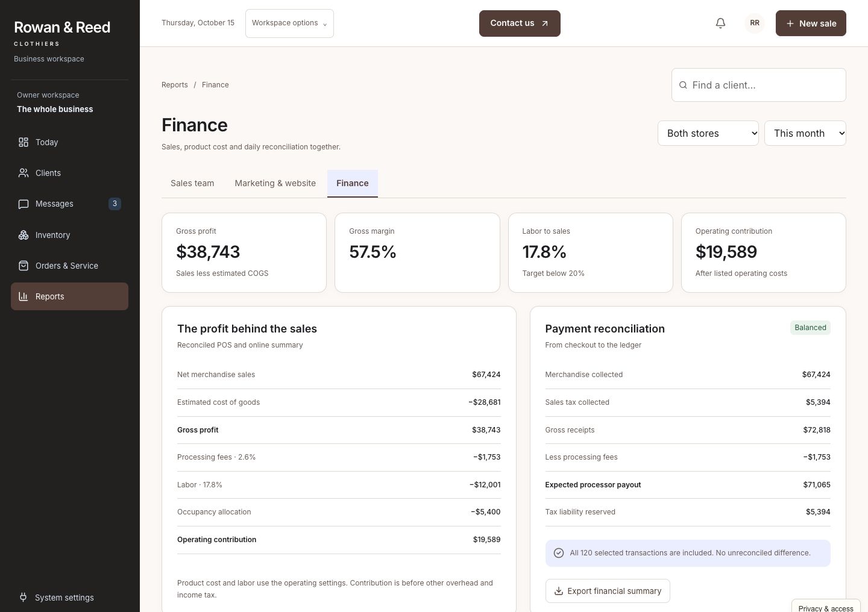Screen dimensions: 868x612
Task: Select the Expected processor payout row
Action: (688, 485)
